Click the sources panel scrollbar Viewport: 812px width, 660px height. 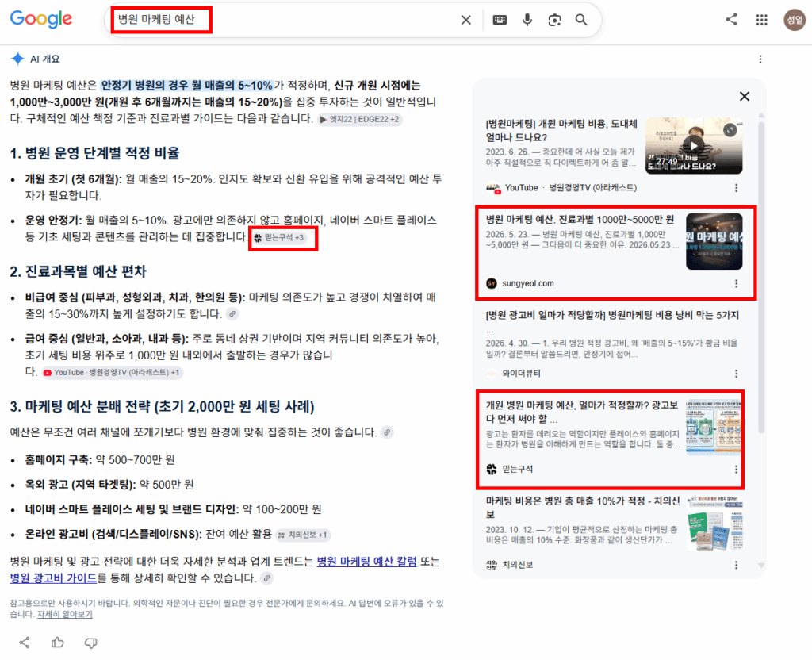(761, 277)
